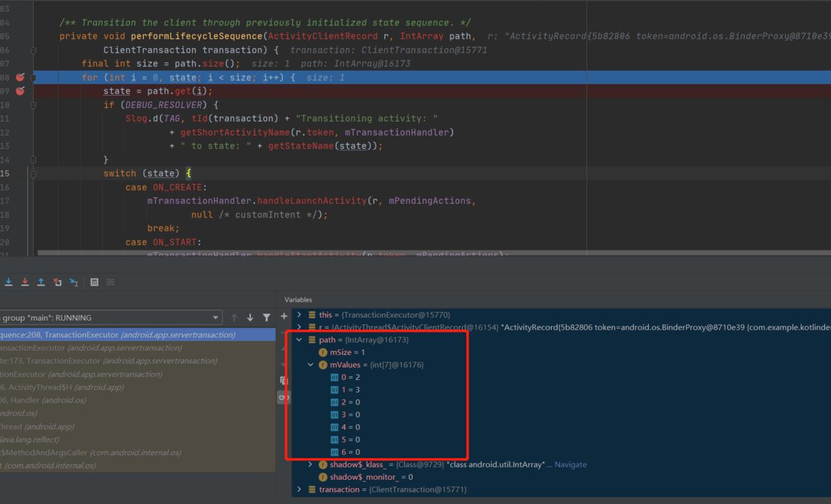Click the Navigate link for shadow$_klass_

coord(570,465)
